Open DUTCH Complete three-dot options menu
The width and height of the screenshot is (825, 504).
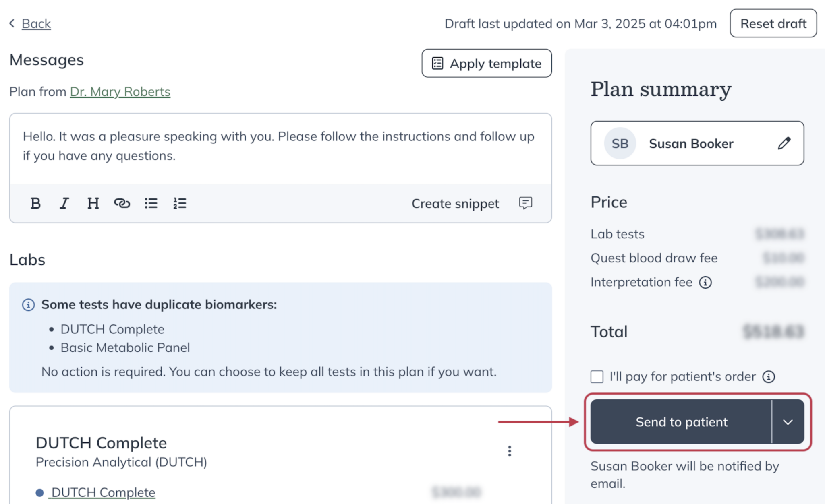(510, 451)
